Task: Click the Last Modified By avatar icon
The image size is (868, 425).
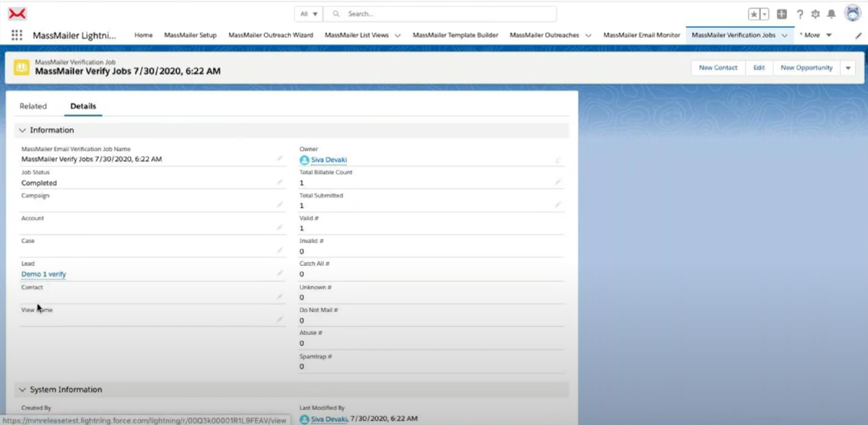Action: pos(304,419)
